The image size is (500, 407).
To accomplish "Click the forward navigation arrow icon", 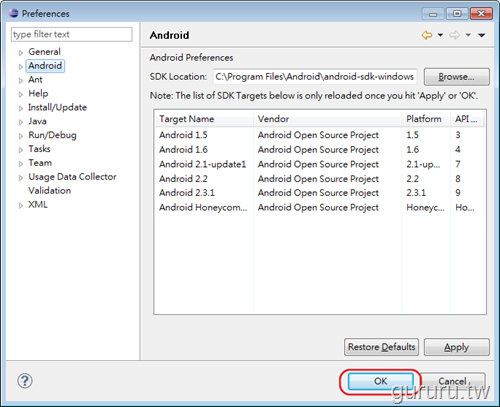I will click(x=454, y=35).
